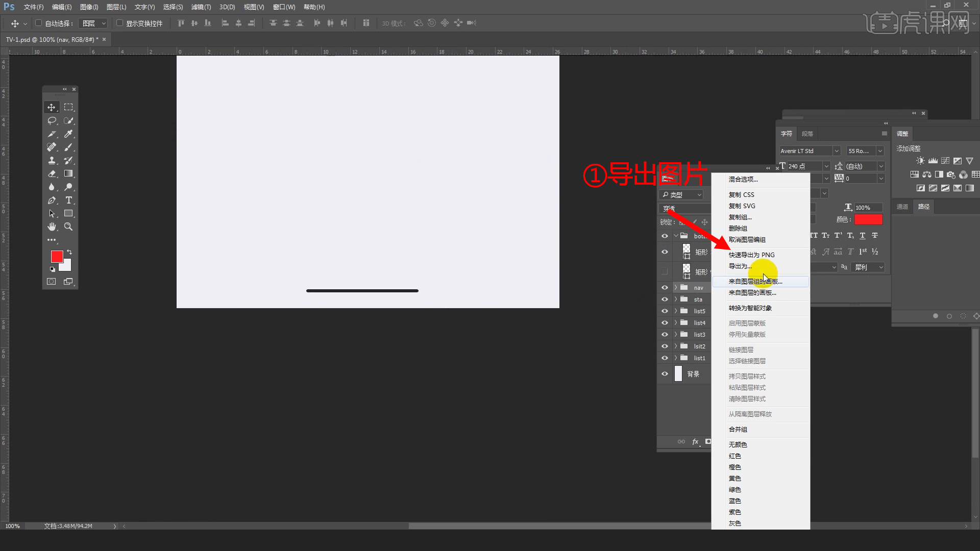Select the Pen tool
Viewport: 980px width, 551px height.
[52, 200]
